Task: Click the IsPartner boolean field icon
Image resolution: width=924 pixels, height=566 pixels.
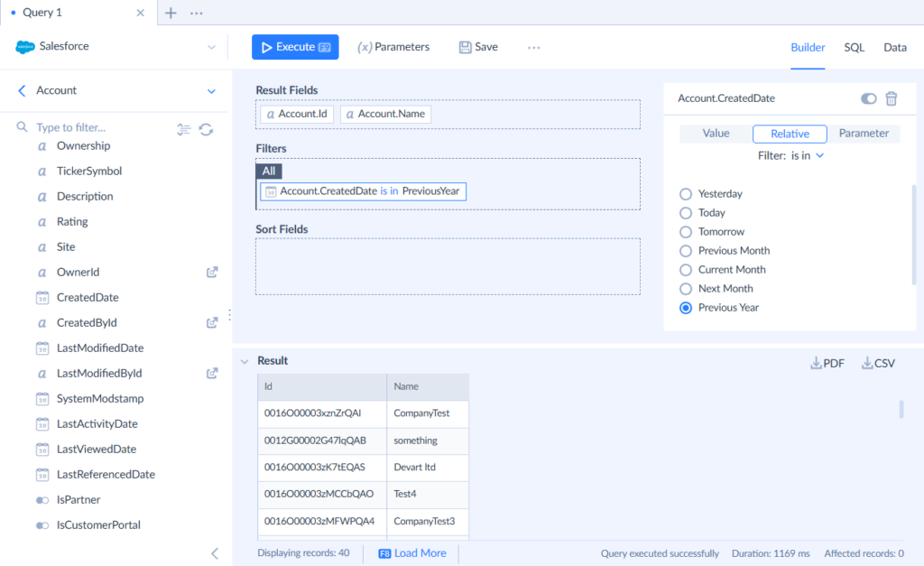Action: click(x=42, y=500)
